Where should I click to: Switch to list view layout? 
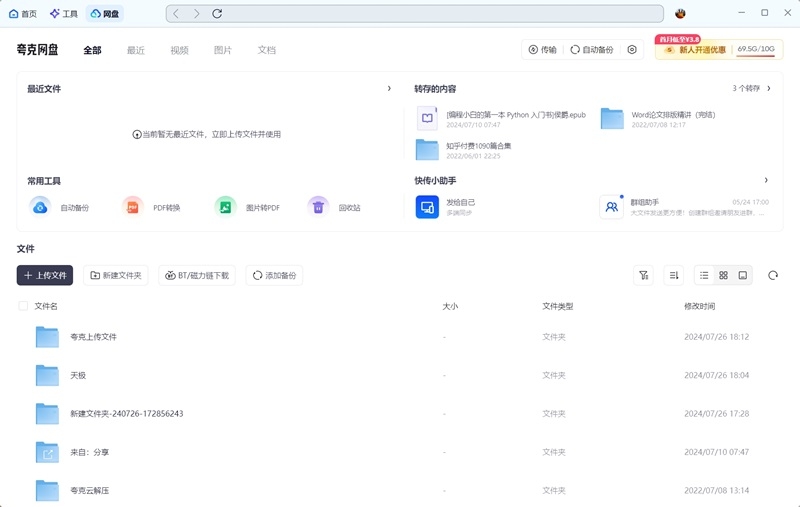(704, 275)
